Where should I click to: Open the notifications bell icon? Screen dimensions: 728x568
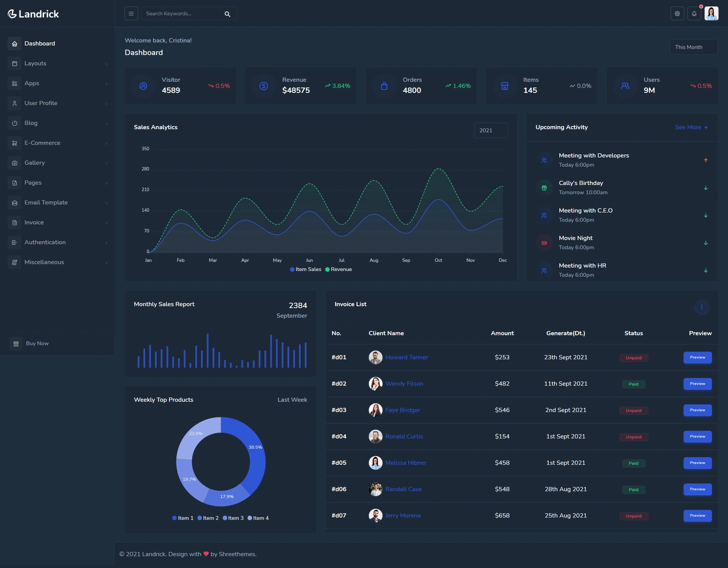[x=694, y=14]
